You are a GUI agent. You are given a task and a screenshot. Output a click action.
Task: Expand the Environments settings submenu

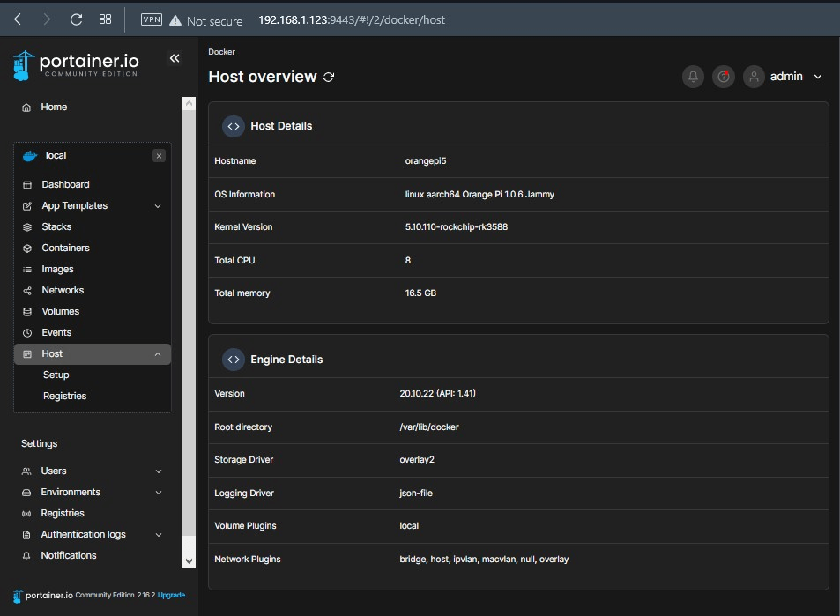[x=159, y=493]
